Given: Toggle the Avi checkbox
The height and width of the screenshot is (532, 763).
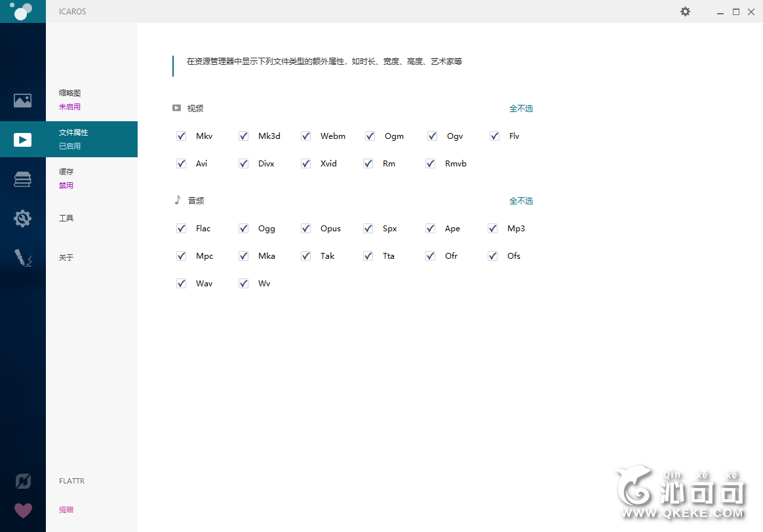Looking at the screenshot, I should pos(182,164).
